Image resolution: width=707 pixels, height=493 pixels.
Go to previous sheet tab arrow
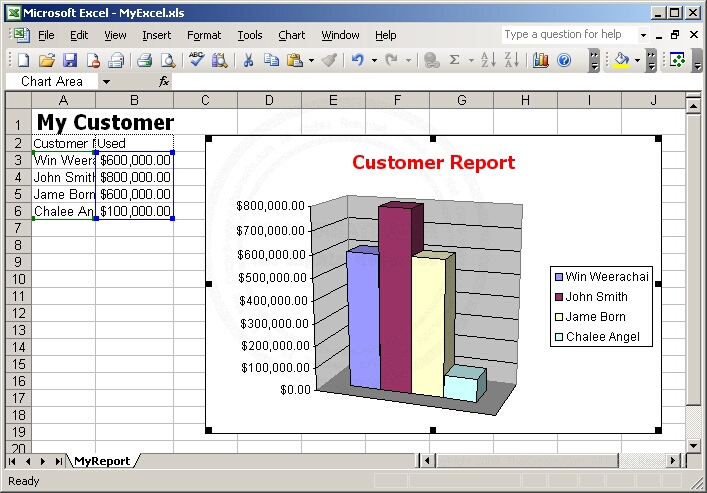pyautogui.click(x=28, y=461)
